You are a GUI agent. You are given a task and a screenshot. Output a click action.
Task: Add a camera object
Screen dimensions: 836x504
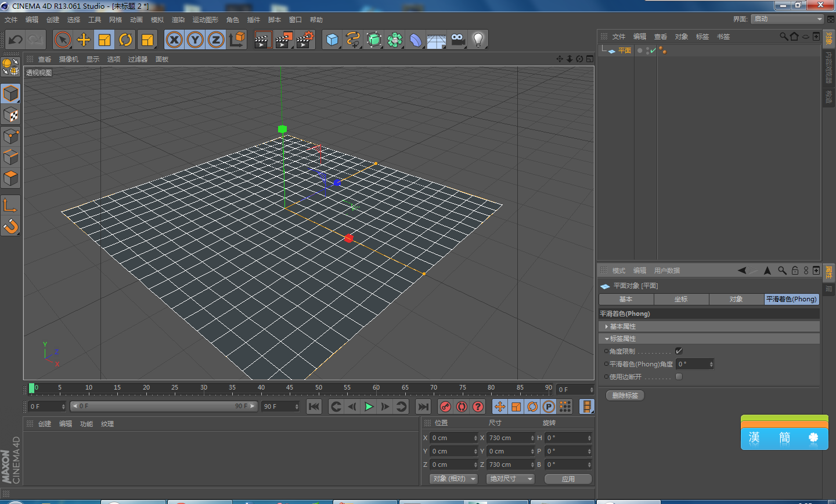[457, 39]
